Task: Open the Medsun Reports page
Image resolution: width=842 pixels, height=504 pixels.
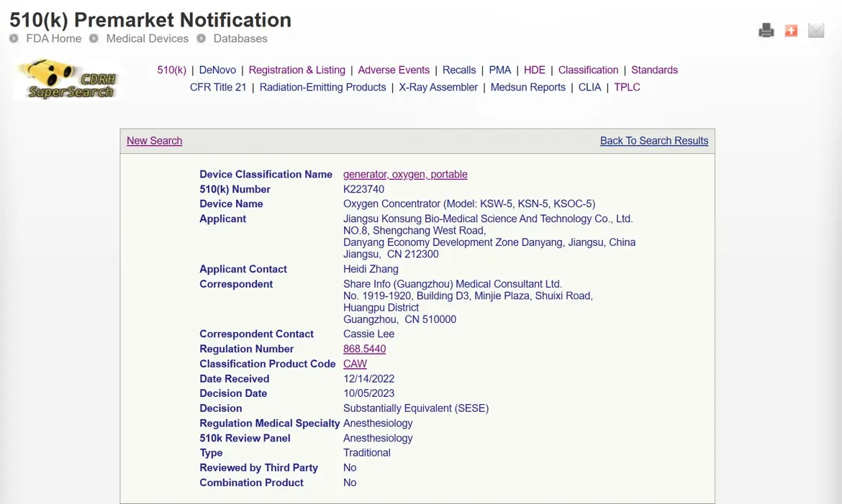Action: [528, 87]
